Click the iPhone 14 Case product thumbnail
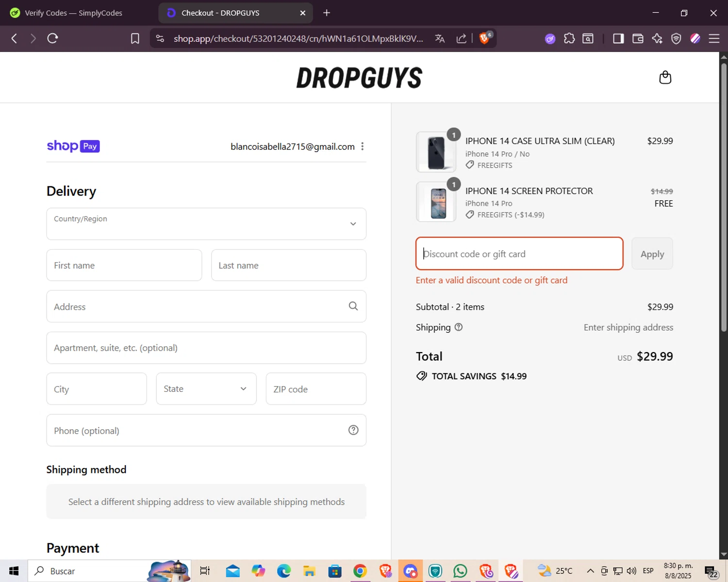 point(436,152)
